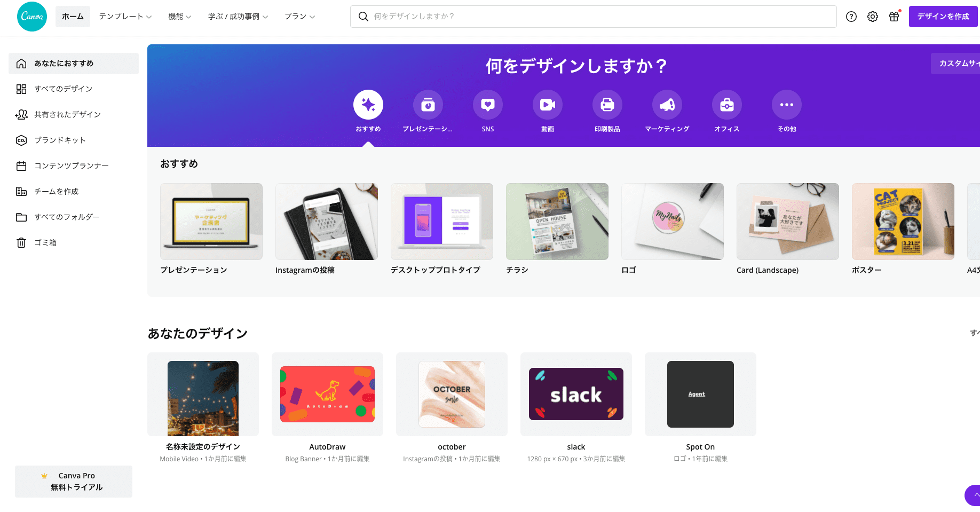Select the 印刷製品 printer icon
Screen dimensions: 980x512
[607, 105]
